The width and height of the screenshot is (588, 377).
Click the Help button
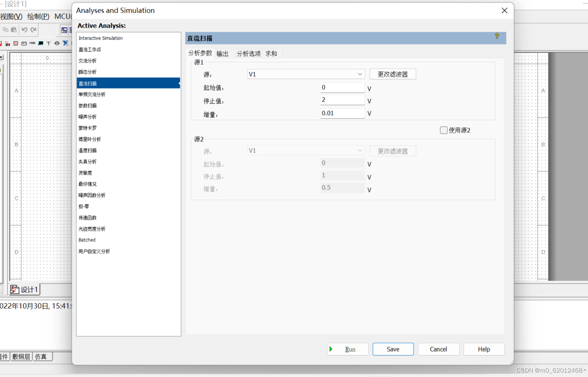coord(484,349)
